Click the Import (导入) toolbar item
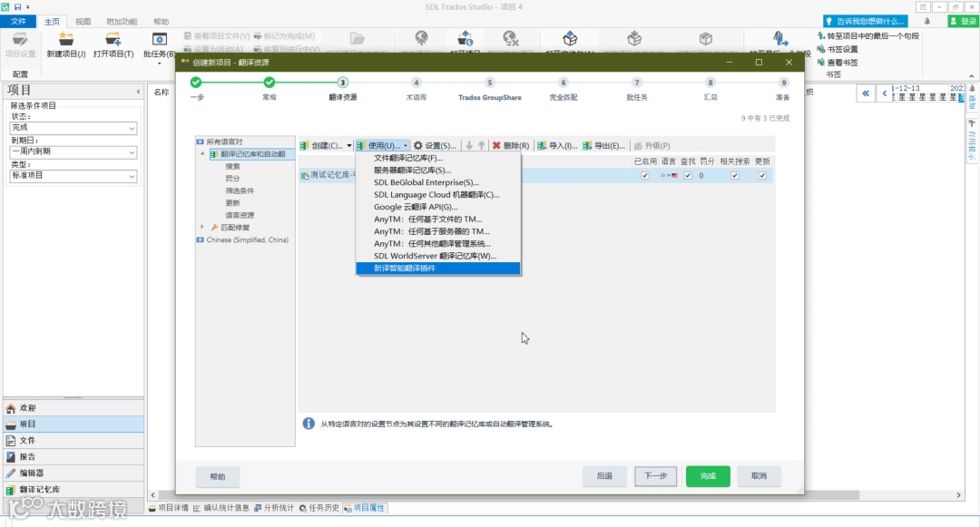Image resolution: width=980 pixels, height=527 pixels. 557,145
